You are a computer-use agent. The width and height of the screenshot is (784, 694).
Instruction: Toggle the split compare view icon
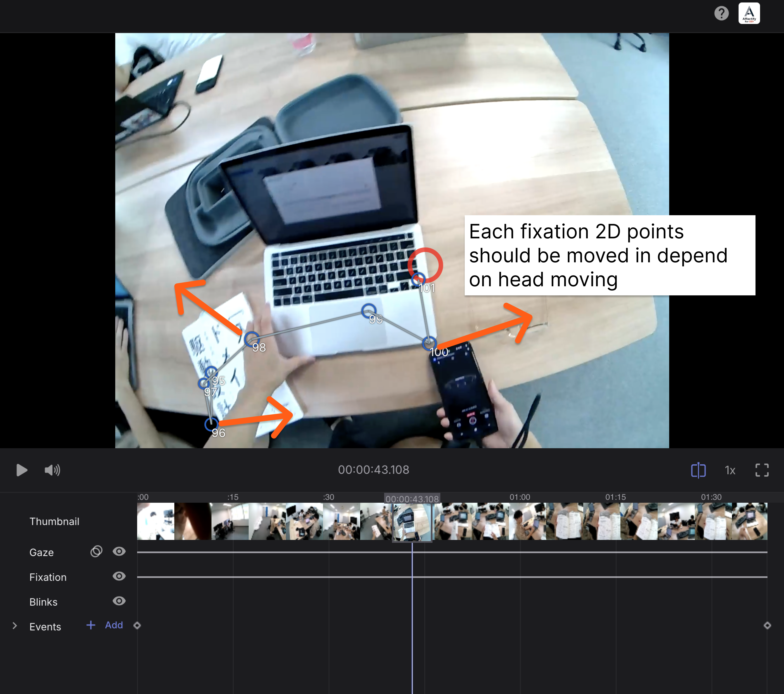pos(698,470)
